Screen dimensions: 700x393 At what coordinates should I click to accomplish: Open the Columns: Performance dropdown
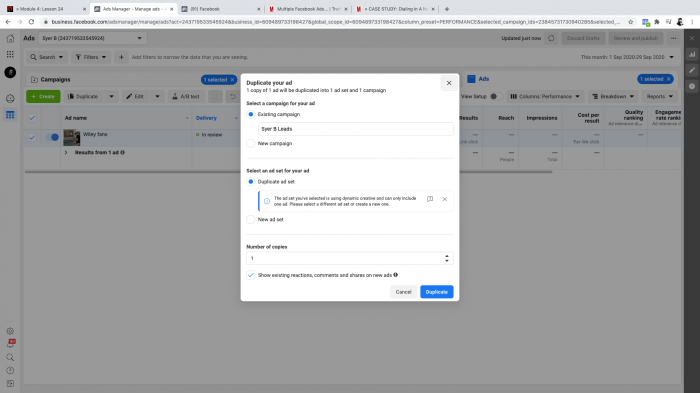[545, 96]
